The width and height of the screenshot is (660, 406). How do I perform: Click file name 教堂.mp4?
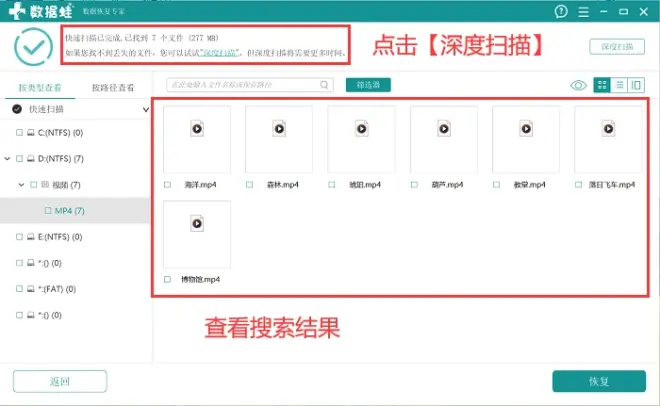pos(530,185)
